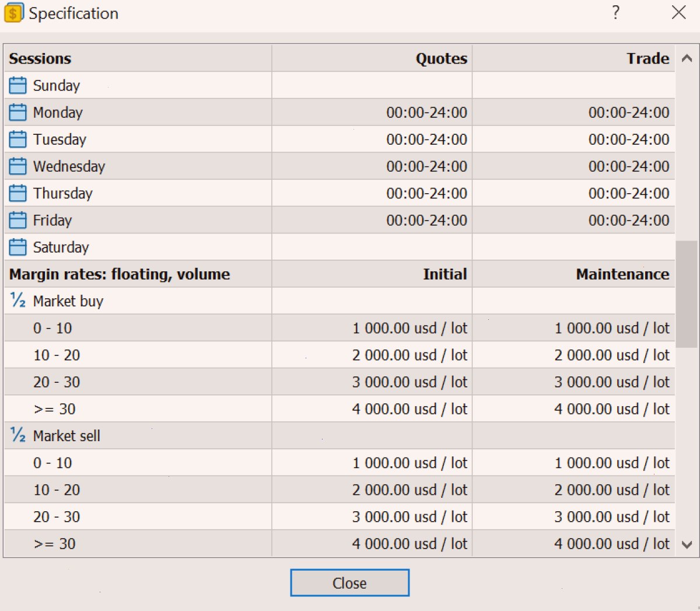Screen dimensions: 700x611
Task: Close the Specification dialog with Close button
Action: 350,583
